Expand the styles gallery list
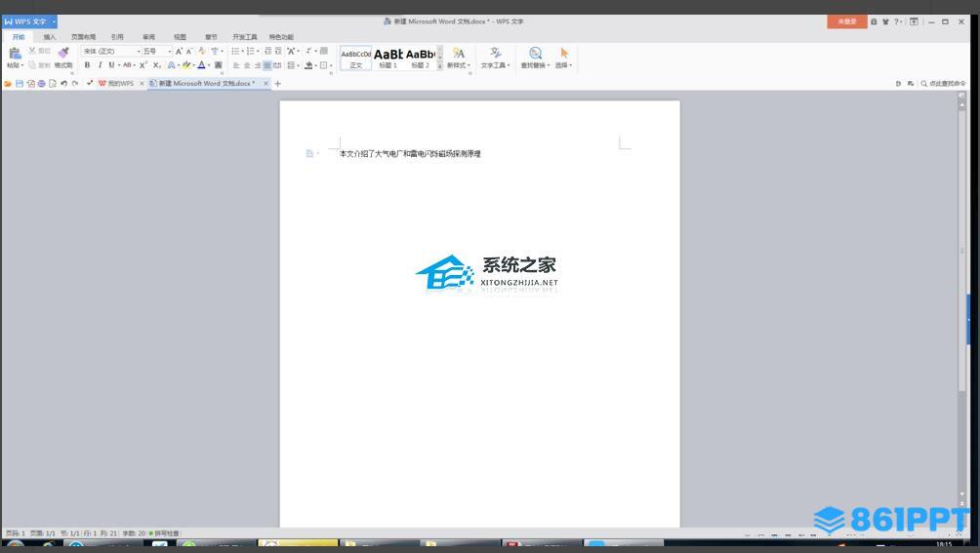The width and height of the screenshot is (980, 553). tap(440, 65)
